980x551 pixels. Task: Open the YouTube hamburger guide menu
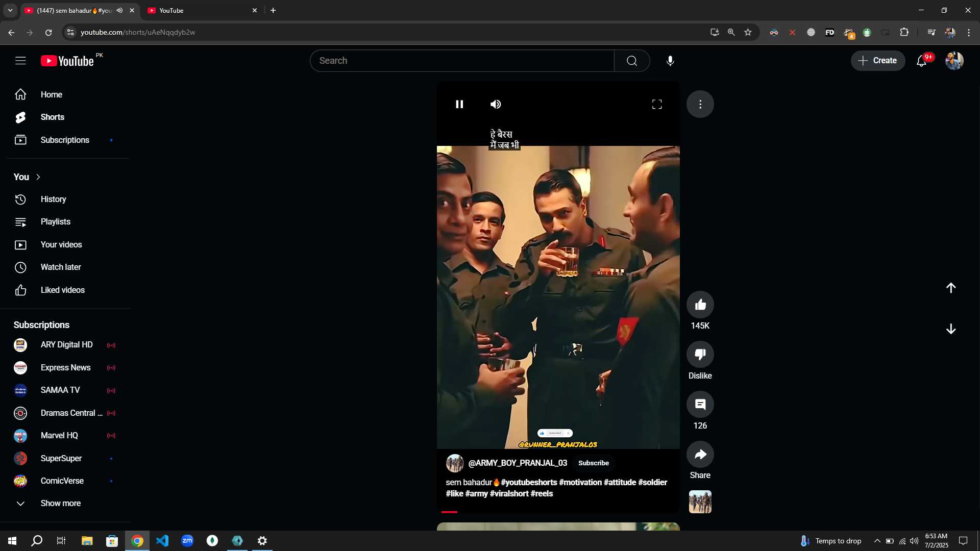[x=20, y=61]
